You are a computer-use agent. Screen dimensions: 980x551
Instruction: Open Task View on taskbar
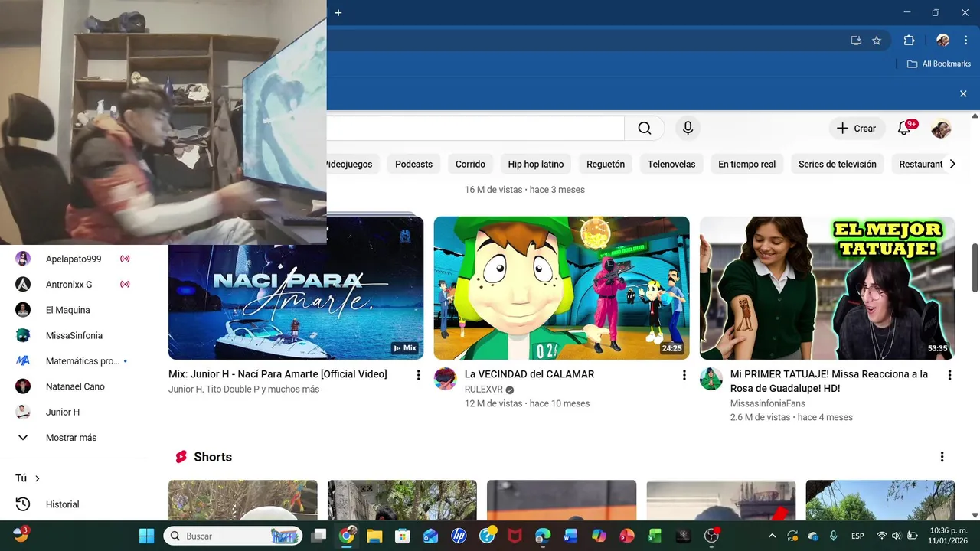pyautogui.click(x=319, y=536)
